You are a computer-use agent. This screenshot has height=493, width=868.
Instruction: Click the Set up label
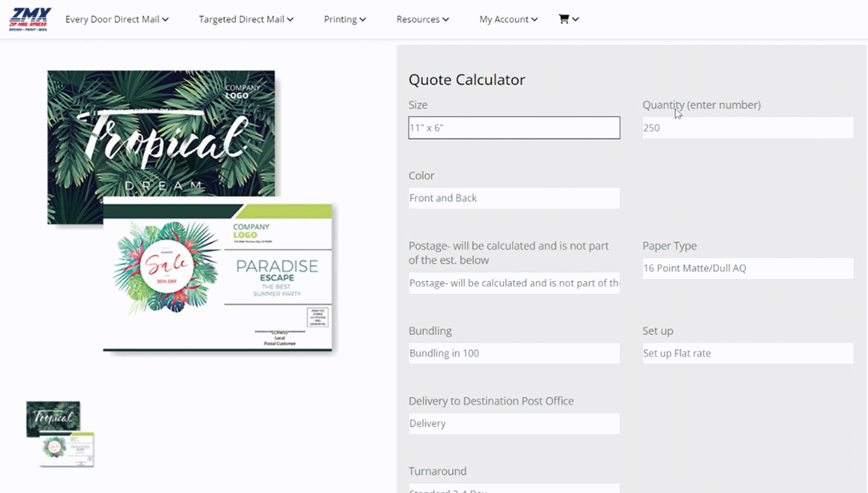[657, 331]
